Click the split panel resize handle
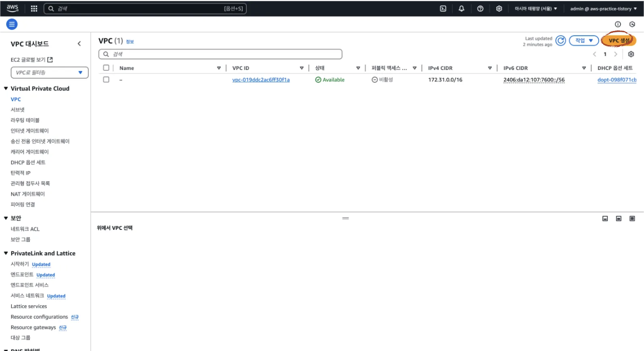This screenshot has width=644, height=351. 346,218
